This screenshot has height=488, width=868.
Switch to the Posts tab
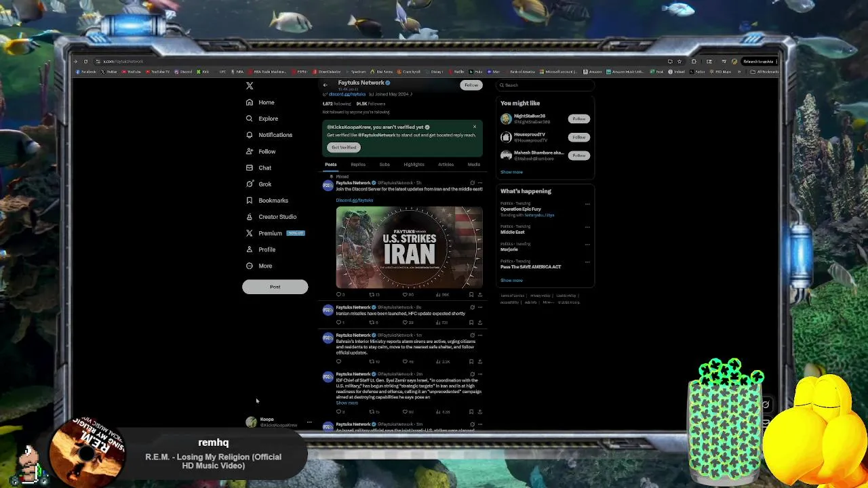330,165
